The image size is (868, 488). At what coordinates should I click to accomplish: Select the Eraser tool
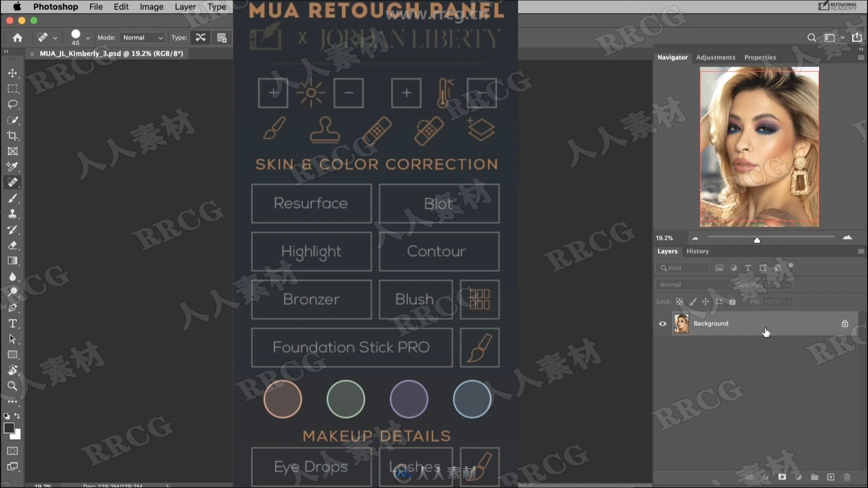pyautogui.click(x=13, y=245)
